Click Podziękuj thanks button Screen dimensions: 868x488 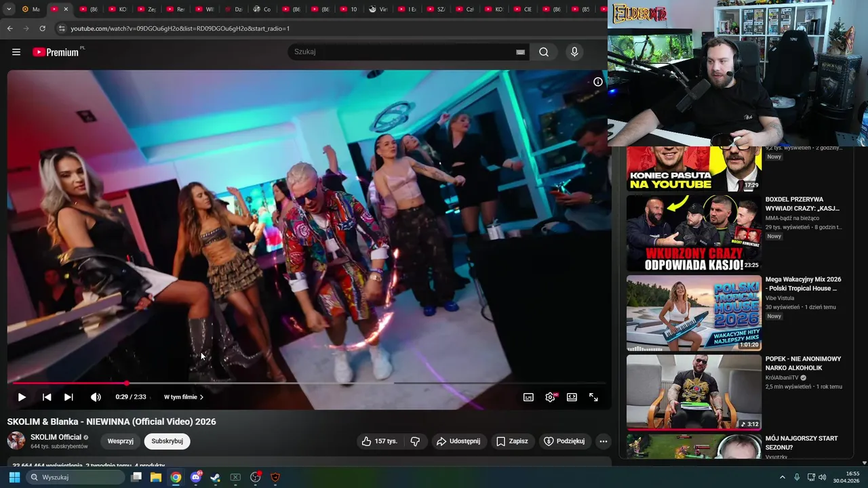(x=564, y=441)
